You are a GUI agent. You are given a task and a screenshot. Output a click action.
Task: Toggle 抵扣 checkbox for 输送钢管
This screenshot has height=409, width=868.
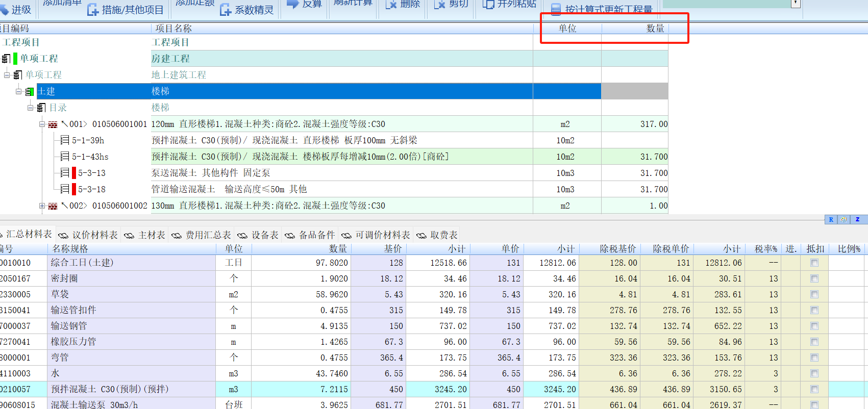pos(814,326)
